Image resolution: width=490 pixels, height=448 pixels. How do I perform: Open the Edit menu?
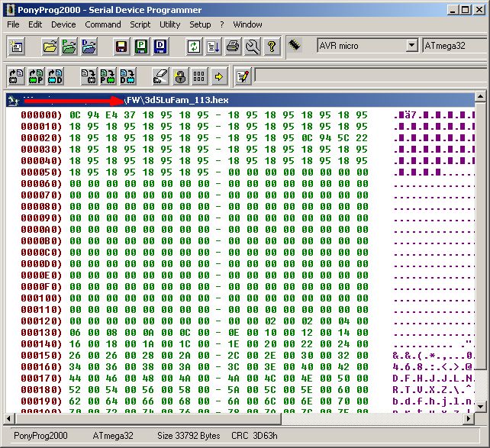(x=35, y=24)
